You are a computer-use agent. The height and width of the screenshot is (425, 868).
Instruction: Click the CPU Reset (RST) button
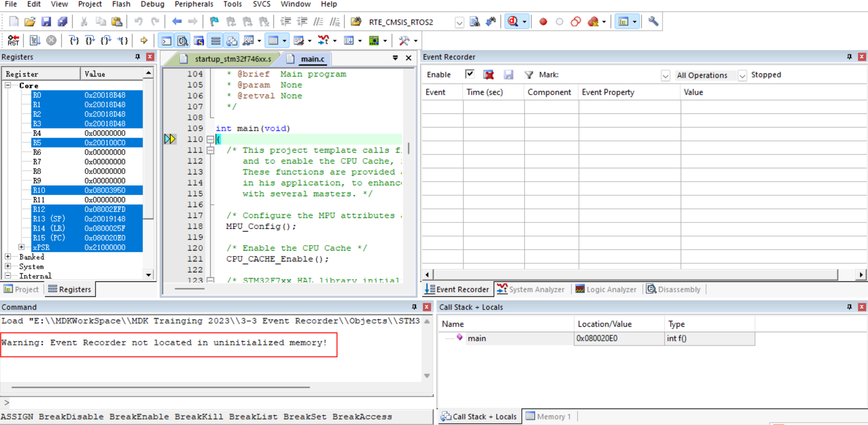click(x=14, y=41)
